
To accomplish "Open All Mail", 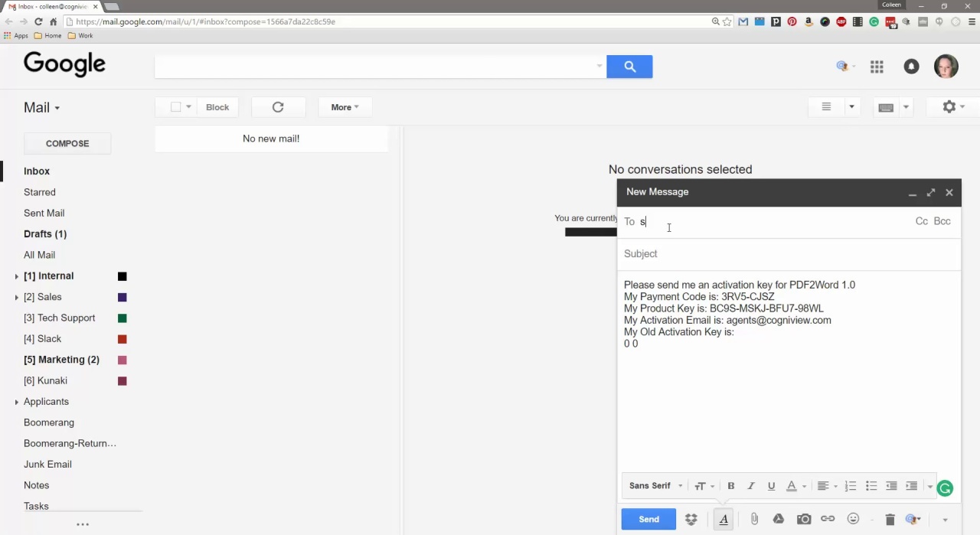I will [x=39, y=255].
